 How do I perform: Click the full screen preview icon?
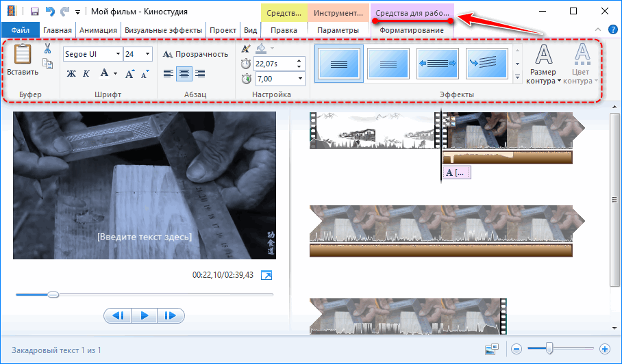(266, 275)
